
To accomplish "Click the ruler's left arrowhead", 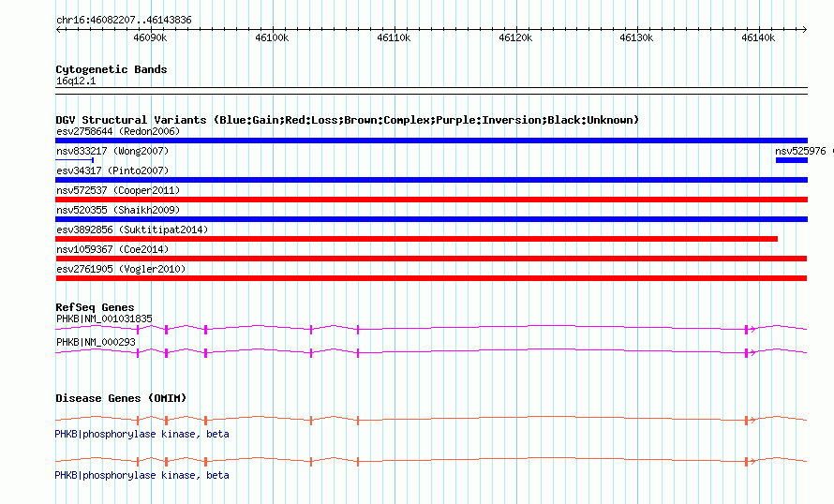I will click(58, 29).
